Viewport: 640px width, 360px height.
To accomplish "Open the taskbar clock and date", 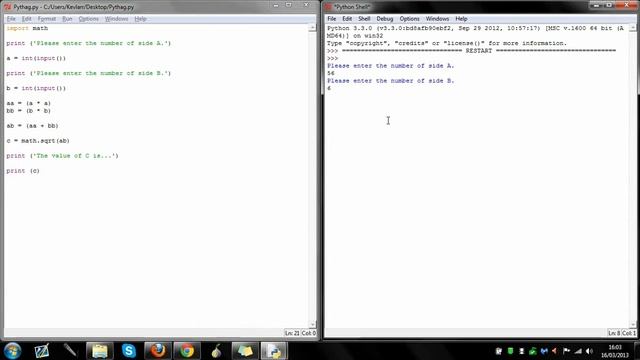I will [x=615, y=351].
